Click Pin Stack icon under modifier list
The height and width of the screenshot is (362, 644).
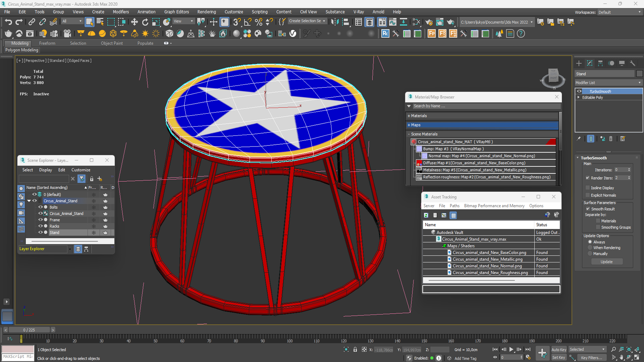click(579, 139)
